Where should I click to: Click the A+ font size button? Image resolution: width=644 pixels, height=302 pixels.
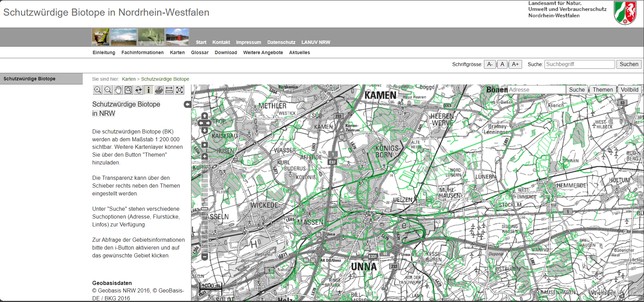(x=515, y=64)
